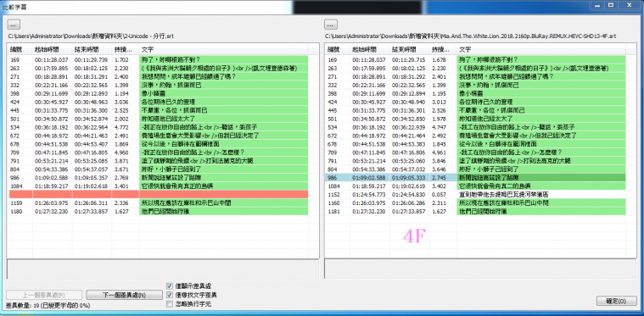Select right row 1181 starting 01:27:32.230
Image resolution: width=644 pixels, height=316 pixels.
click(x=476, y=211)
